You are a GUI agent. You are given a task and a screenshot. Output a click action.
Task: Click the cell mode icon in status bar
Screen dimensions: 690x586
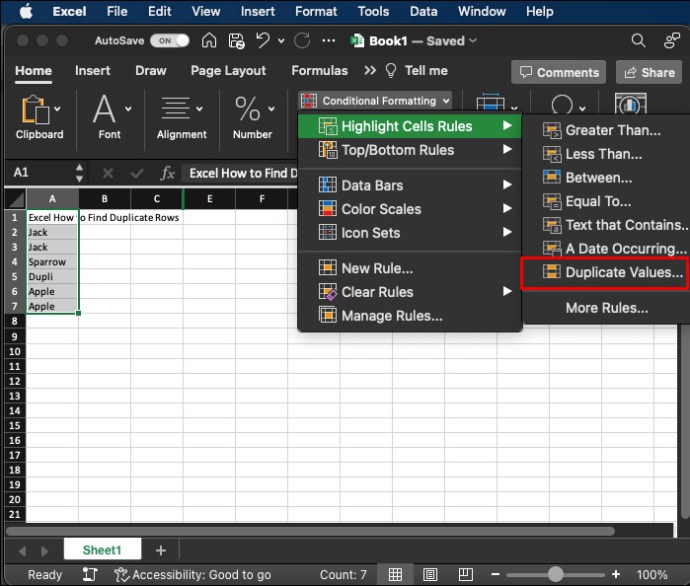pyautogui.click(x=90, y=575)
